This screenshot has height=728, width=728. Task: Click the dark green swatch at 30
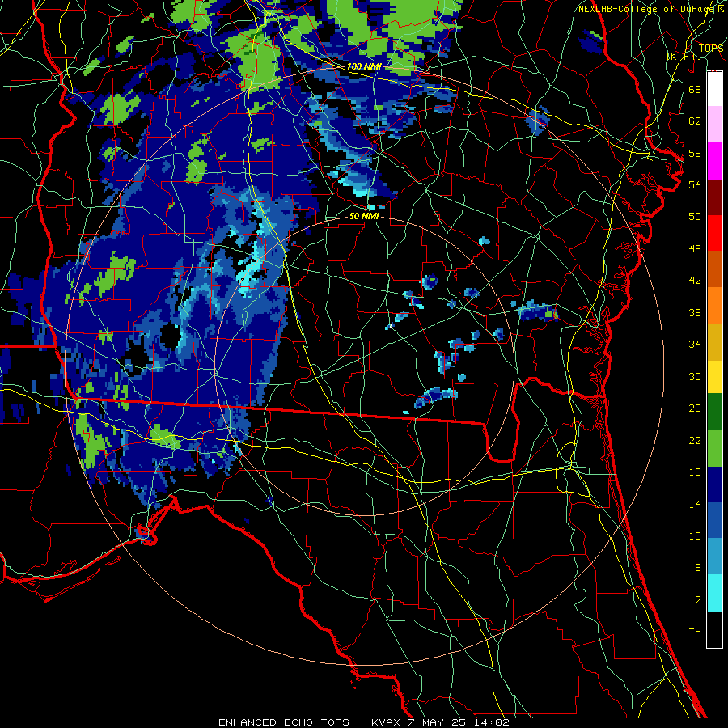(x=714, y=412)
